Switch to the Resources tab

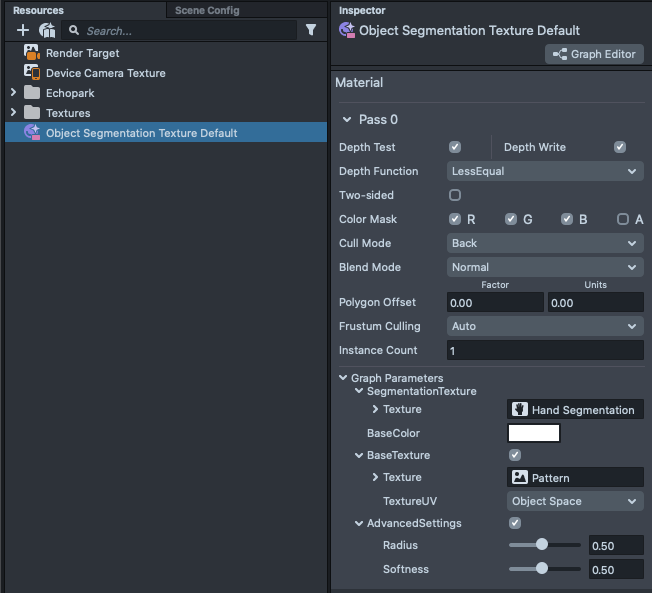point(38,10)
